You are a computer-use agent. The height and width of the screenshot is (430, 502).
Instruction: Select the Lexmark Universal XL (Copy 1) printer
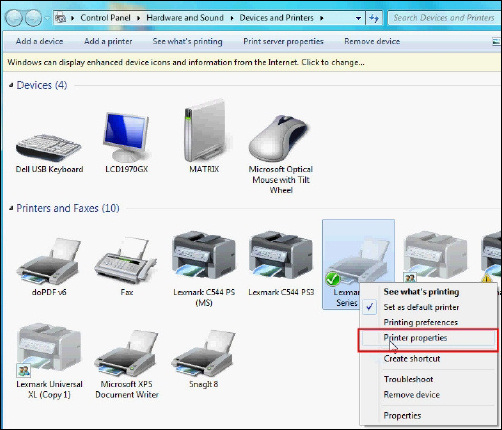49,362
